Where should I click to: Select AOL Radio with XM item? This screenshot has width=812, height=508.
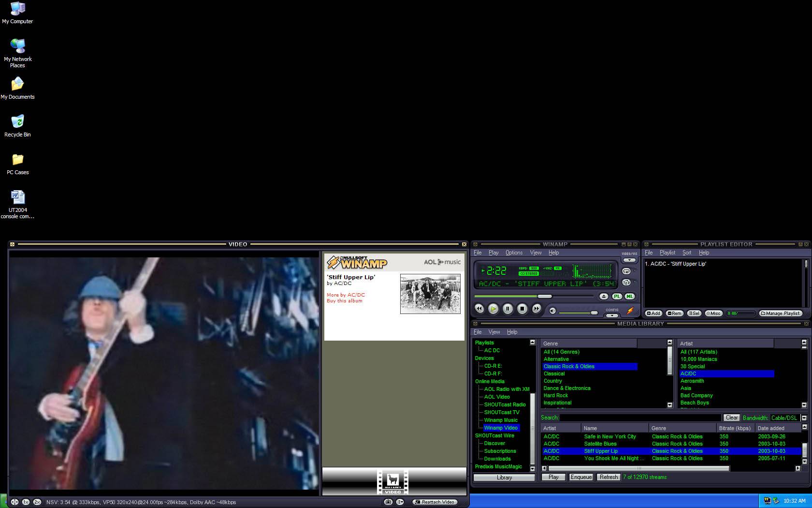pos(507,389)
